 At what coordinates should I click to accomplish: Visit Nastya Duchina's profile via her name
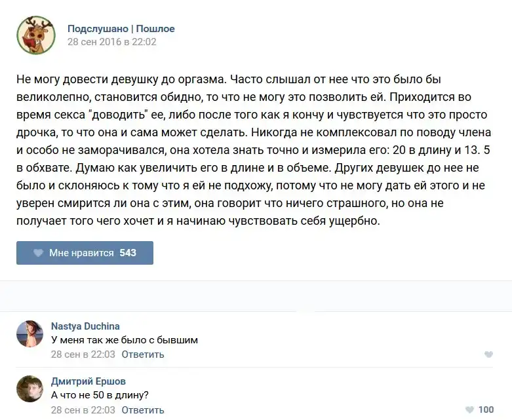[85, 326]
